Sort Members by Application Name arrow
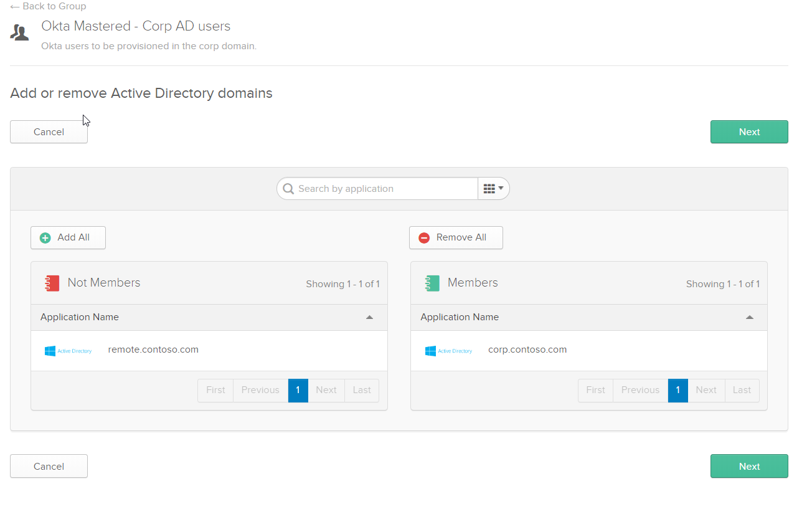812x509 pixels. click(x=750, y=317)
